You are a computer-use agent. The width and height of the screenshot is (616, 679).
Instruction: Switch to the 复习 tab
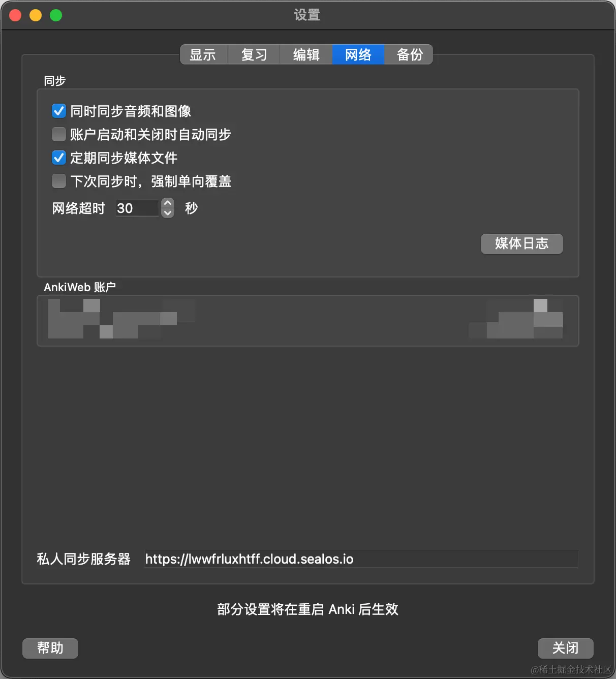pyautogui.click(x=254, y=54)
